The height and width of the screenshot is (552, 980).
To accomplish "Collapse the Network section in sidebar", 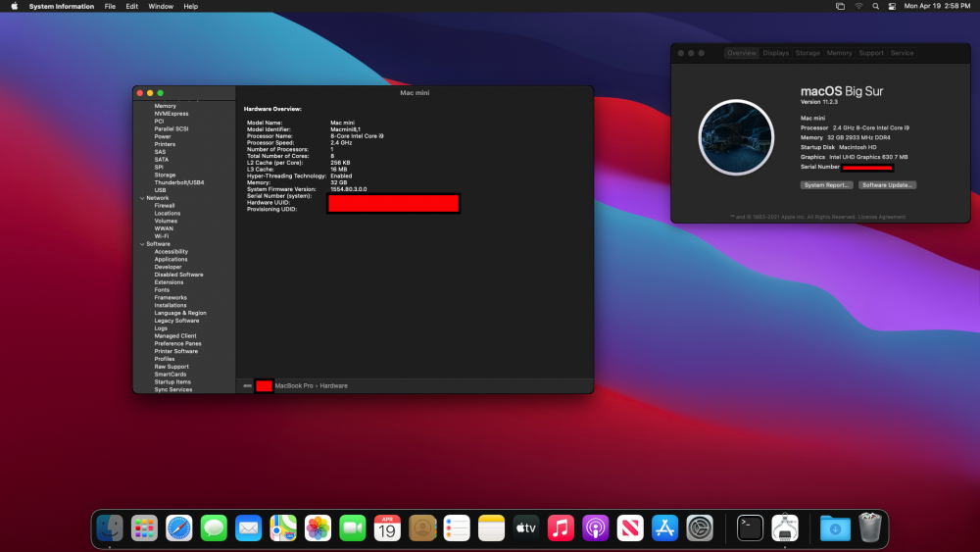I will click(142, 198).
